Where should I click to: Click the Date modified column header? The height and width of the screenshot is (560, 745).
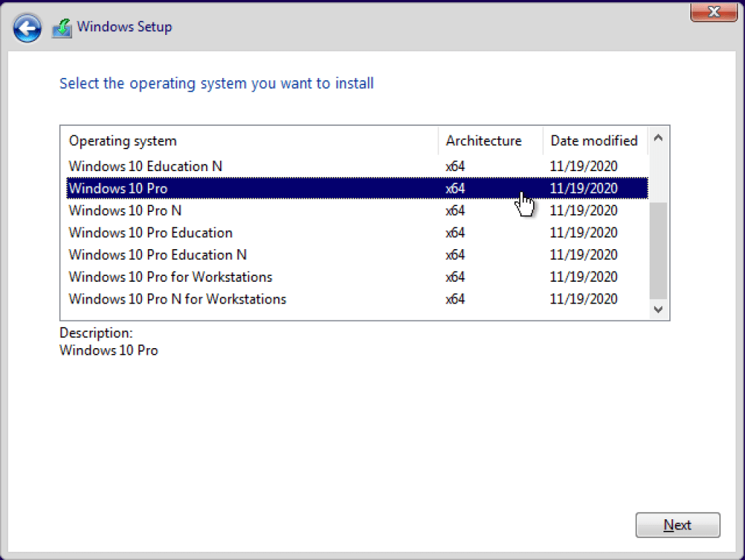pyautogui.click(x=594, y=141)
